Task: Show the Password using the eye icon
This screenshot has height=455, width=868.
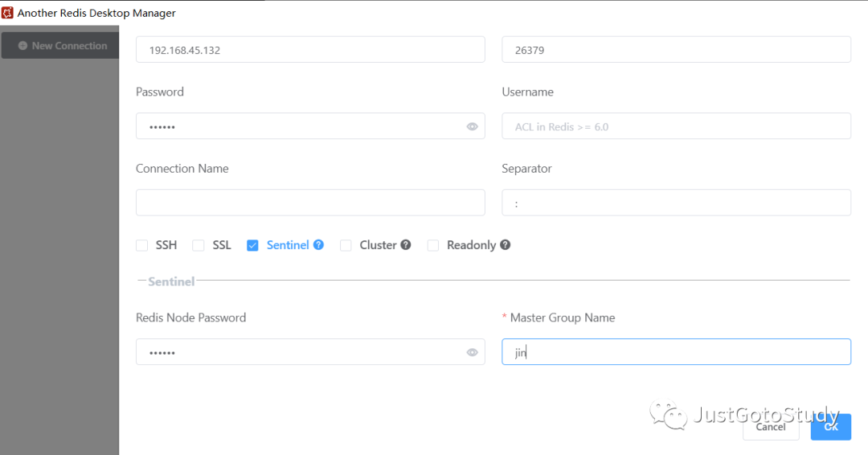Action: click(x=472, y=127)
